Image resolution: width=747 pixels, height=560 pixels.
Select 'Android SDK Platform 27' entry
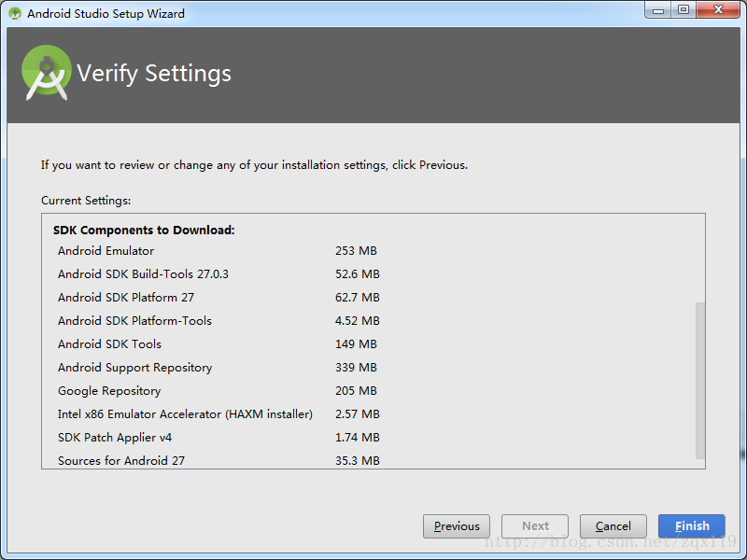pos(126,297)
